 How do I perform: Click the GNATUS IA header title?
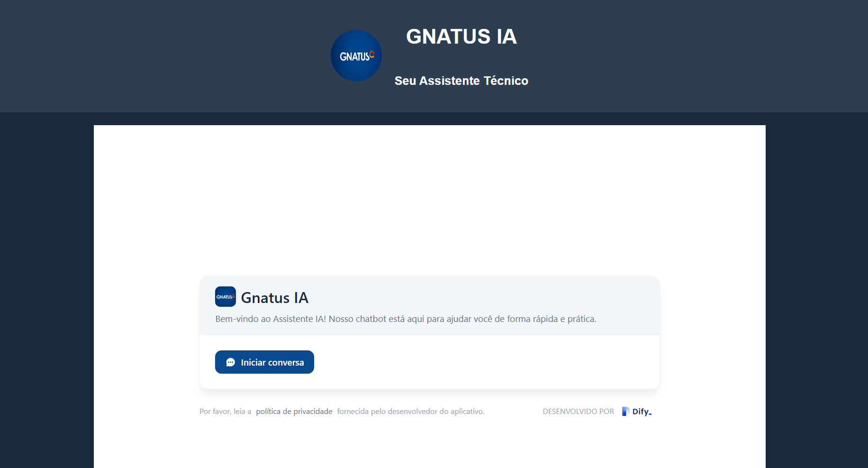tap(461, 37)
